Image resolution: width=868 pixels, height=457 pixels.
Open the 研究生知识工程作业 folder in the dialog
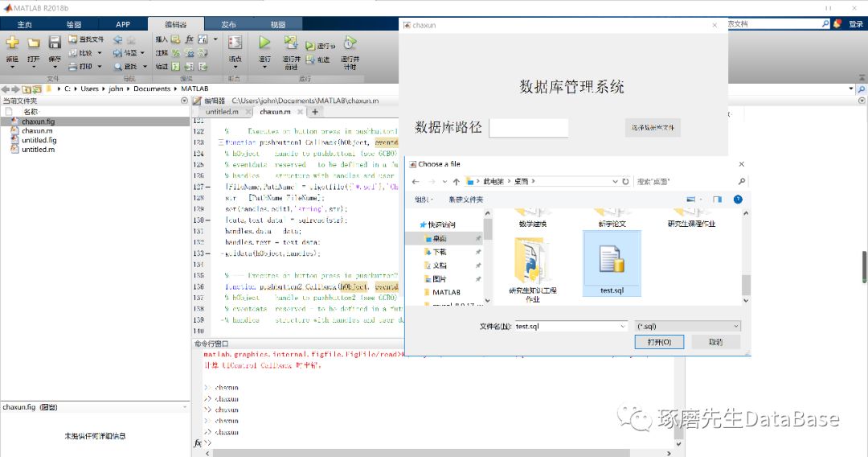point(533,270)
